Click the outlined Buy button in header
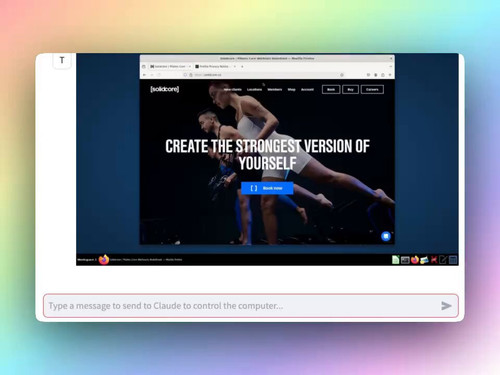Viewport: 500px width, 375px height. (x=350, y=89)
